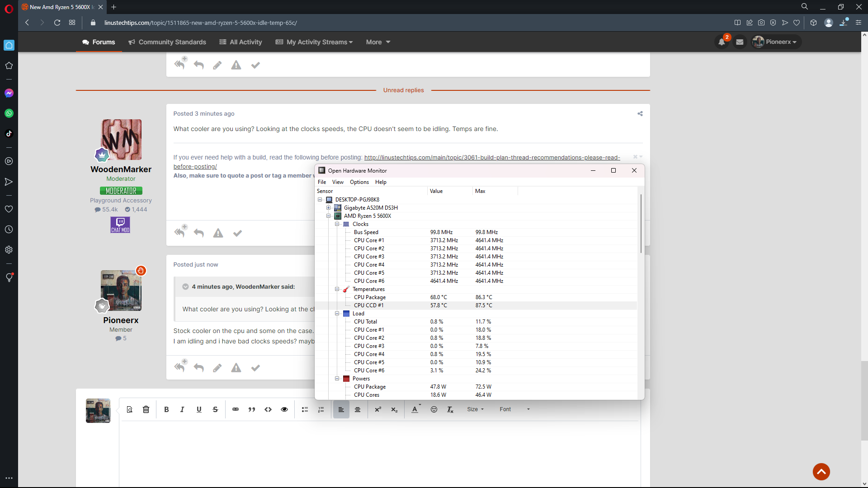Toggle strikethrough formatting in reply editor
The height and width of the screenshot is (488, 868).
[x=215, y=409]
